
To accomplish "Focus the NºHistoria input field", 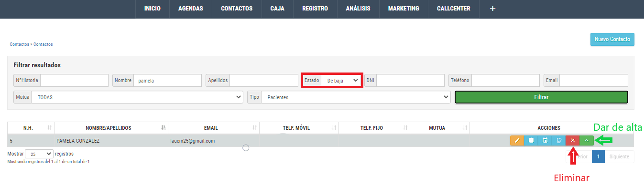I will [75, 81].
